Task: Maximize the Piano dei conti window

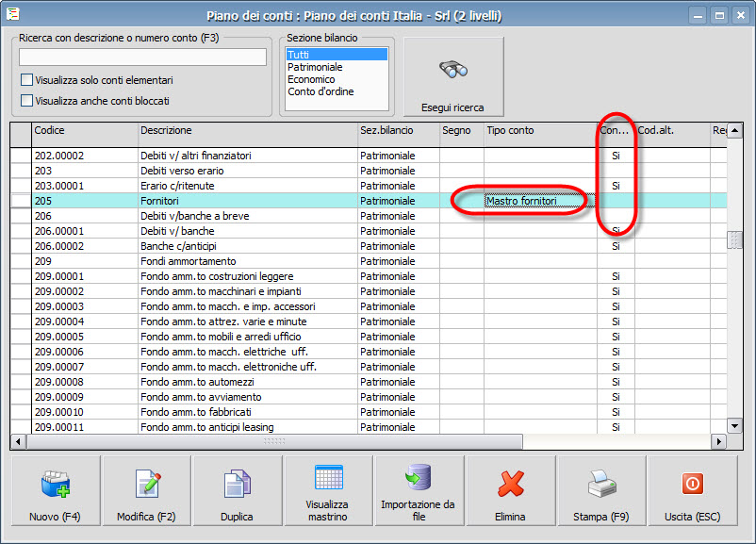Action: (x=719, y=15)
